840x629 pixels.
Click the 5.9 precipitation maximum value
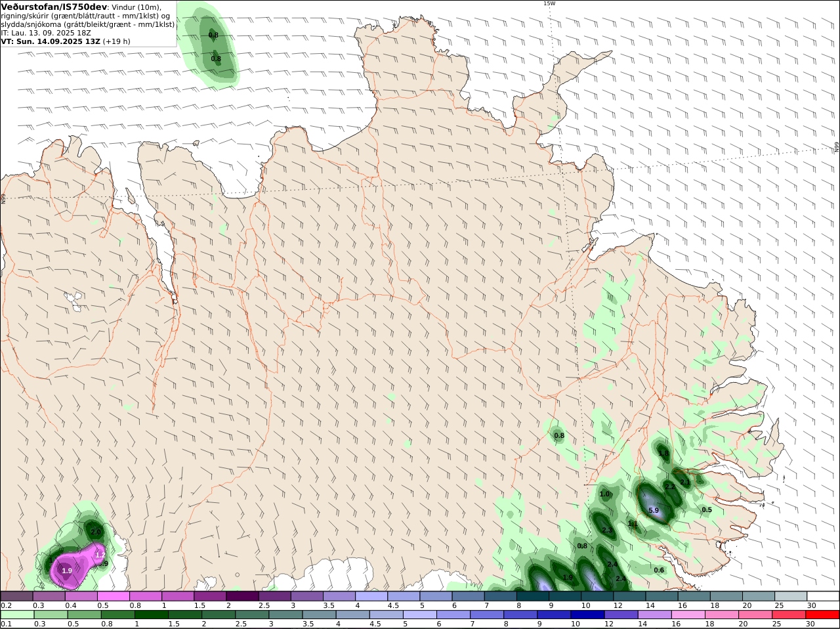point(653,510)
